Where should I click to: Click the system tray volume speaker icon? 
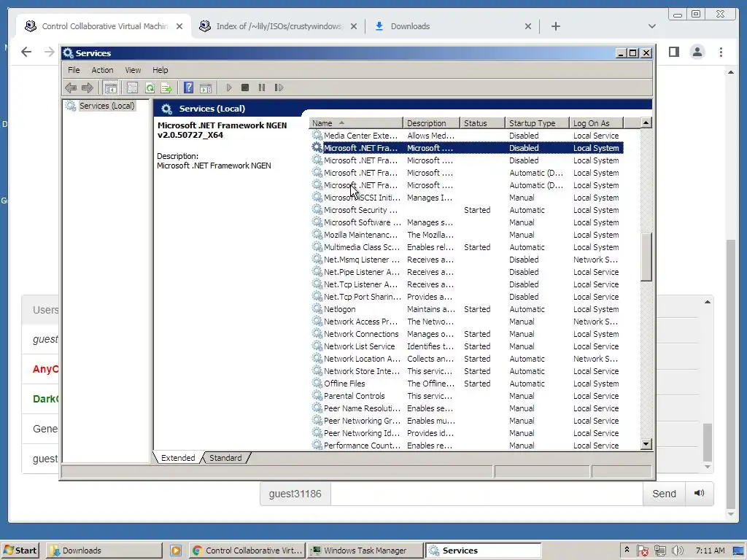coord(677,551)
